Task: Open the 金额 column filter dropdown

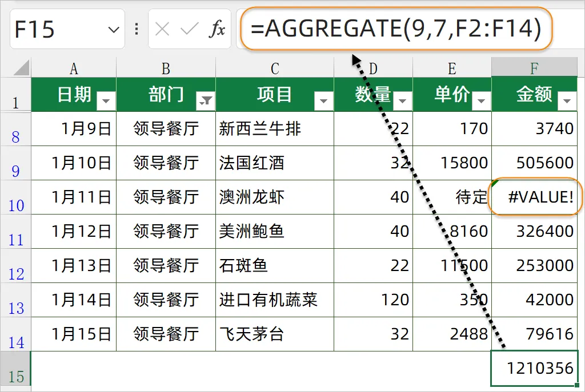Action: click(x=567, y=102)
